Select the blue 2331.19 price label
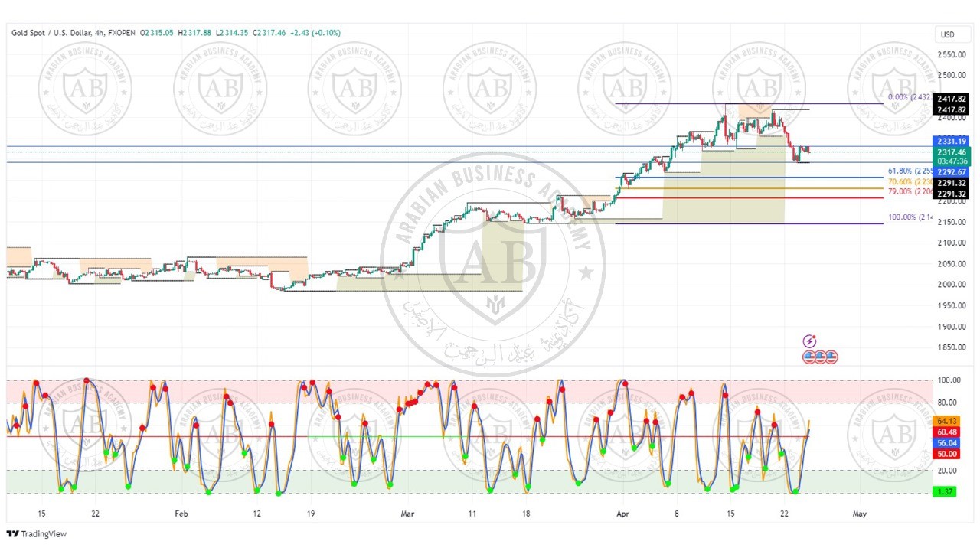The width and height of the screenshot is (980, 551). [x=951, y=142]
